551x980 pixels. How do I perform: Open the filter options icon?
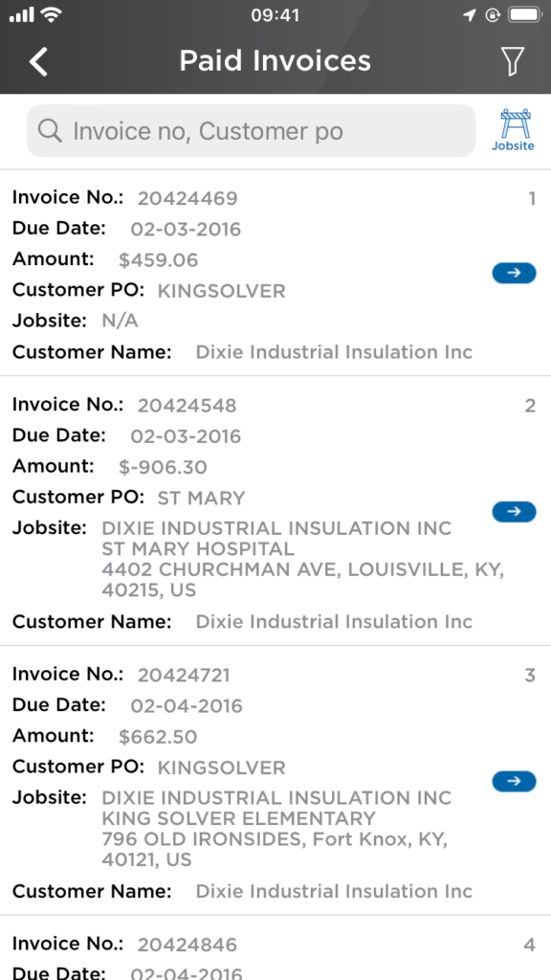click(x=514, y=59)
